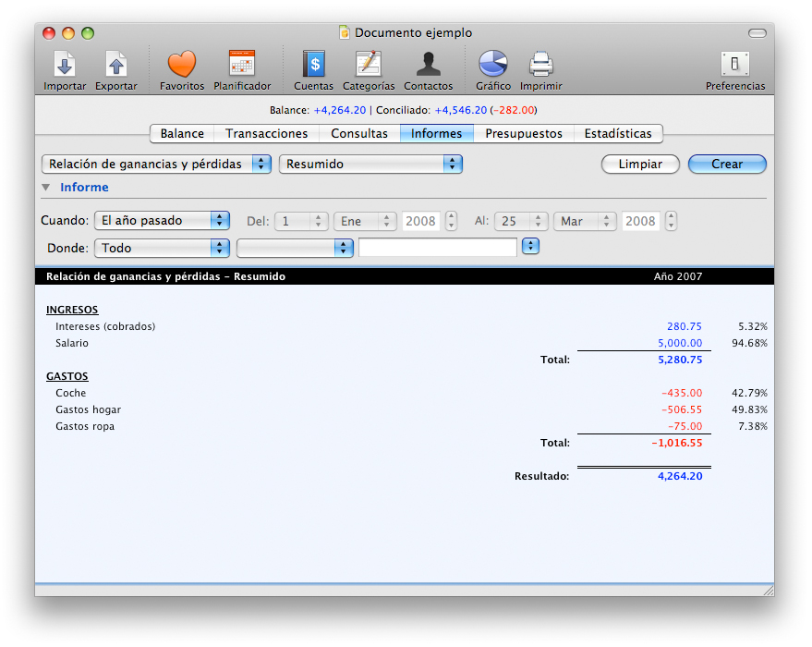The height and width of the screenshot is (647, 812).
Task: Click Balance value +4,264.20 in status line
Action: click(340, 110)
